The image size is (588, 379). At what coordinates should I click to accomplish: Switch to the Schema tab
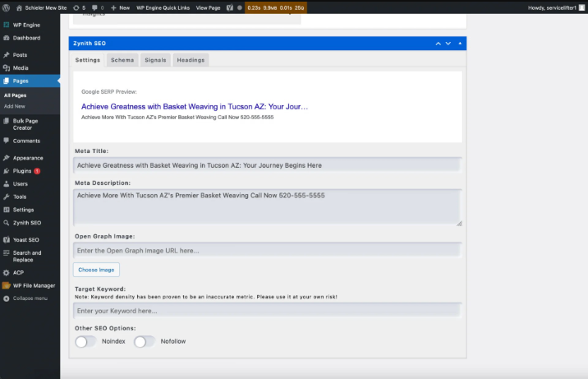(x=122, y=60)
